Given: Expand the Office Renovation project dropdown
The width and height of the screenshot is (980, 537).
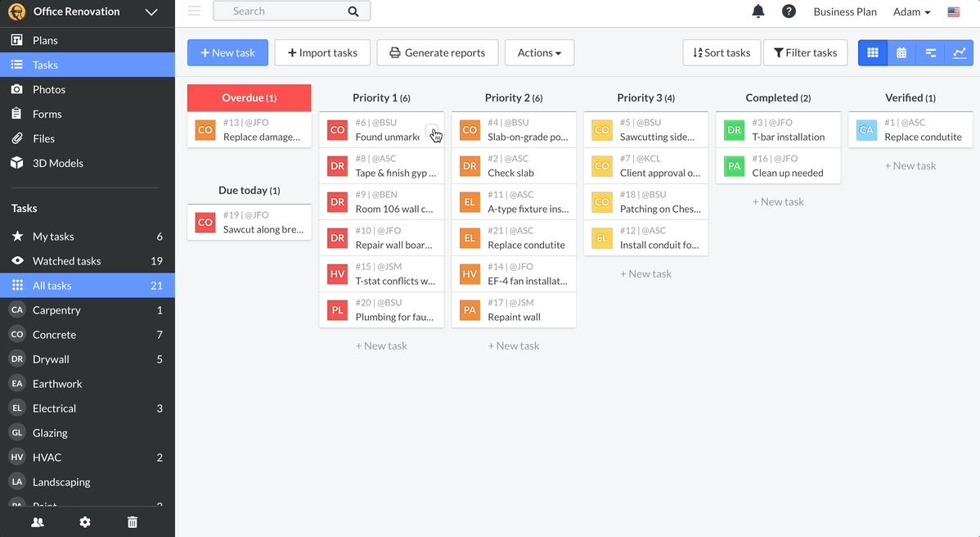Looking at the screenshot, I should 151,12.
